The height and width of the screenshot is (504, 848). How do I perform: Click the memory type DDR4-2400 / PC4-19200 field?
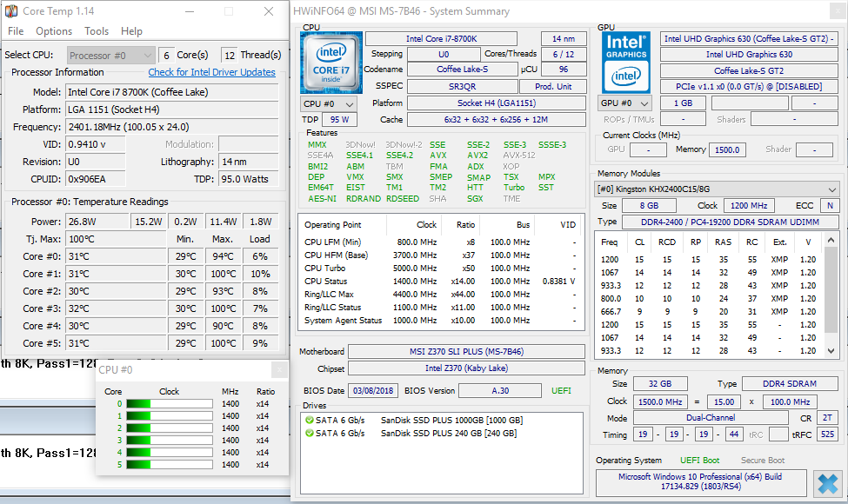tap(730, 222)
